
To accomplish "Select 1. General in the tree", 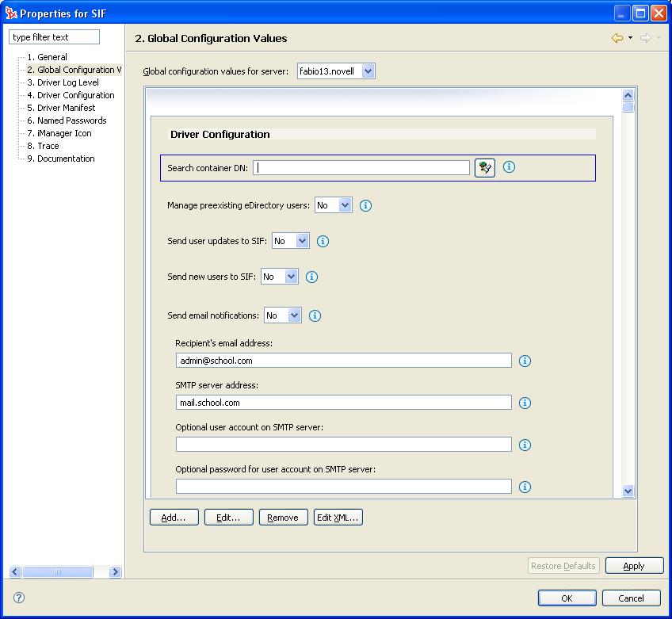I will [x=47, y=57].
